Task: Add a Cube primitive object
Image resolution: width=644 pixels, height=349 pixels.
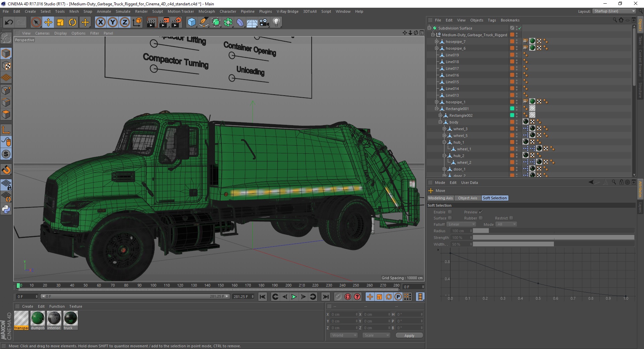Action: (192, 22)
